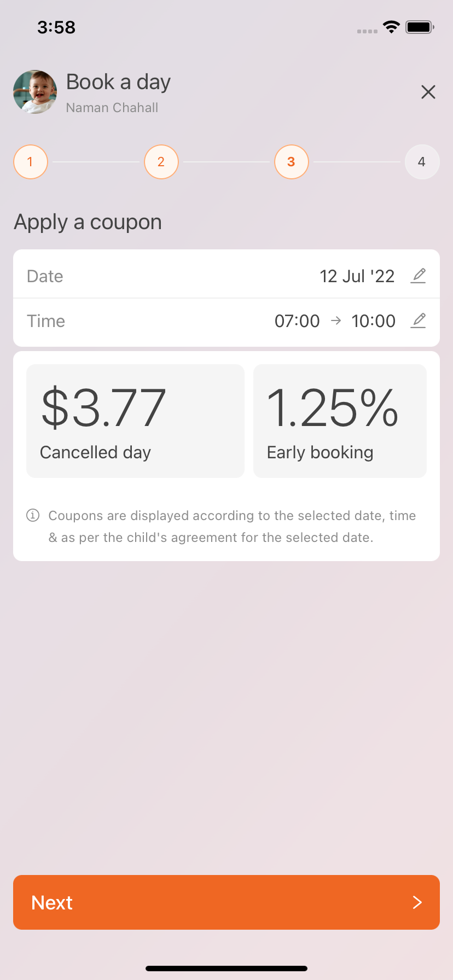453x980 pixels.
Task: Select the 1.25% Early booking coupon
Action: tap(340, 421)
